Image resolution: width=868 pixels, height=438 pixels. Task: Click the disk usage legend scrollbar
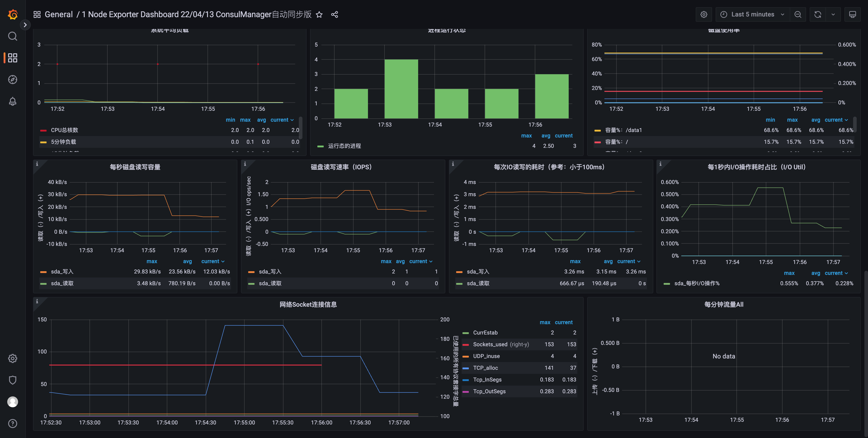(x=855, y=124)
